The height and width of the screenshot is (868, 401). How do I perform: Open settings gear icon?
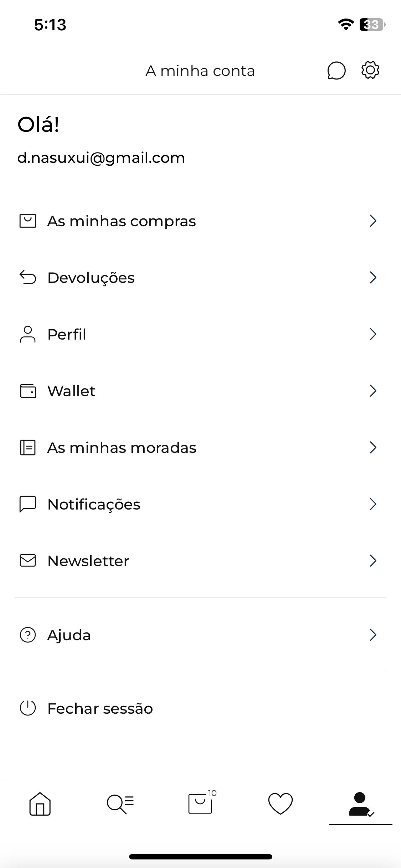tap(370, 70)
